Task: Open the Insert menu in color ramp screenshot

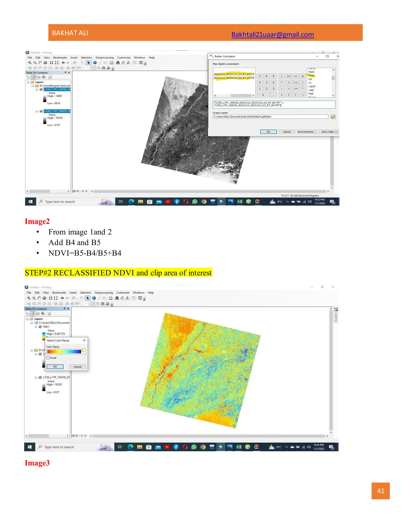Action: [73, 292]
